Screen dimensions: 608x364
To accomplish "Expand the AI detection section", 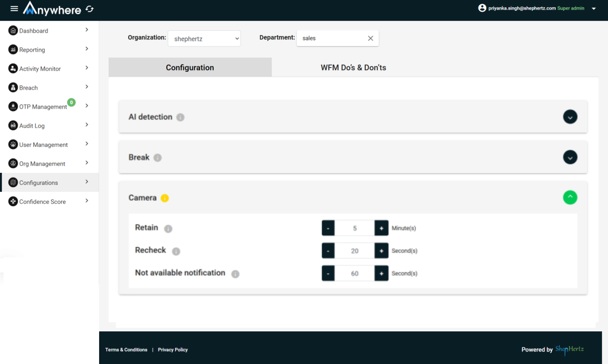I will coord(570,117).
